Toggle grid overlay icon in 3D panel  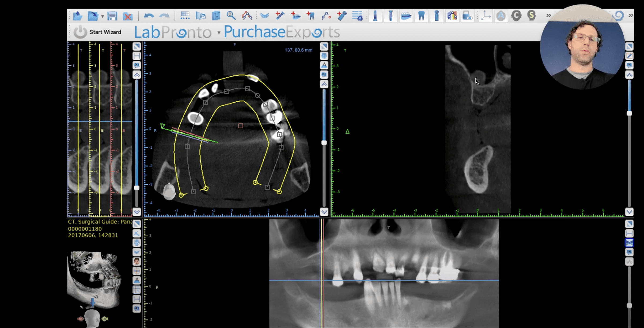[137, 290]
